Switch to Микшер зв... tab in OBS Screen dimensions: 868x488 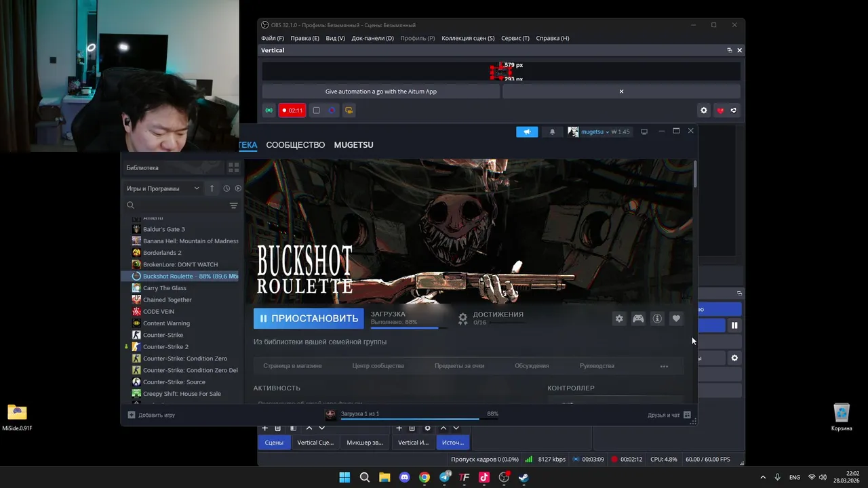coord(365,443)
